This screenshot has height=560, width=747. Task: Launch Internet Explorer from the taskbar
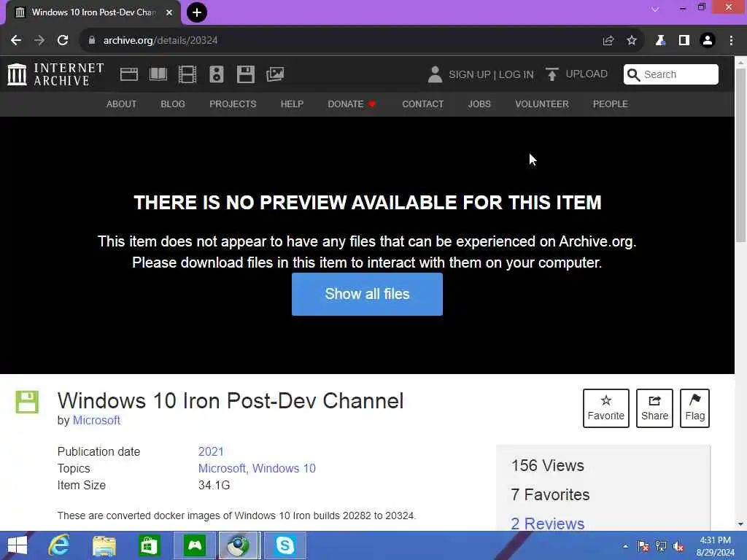tap(59, 545)
